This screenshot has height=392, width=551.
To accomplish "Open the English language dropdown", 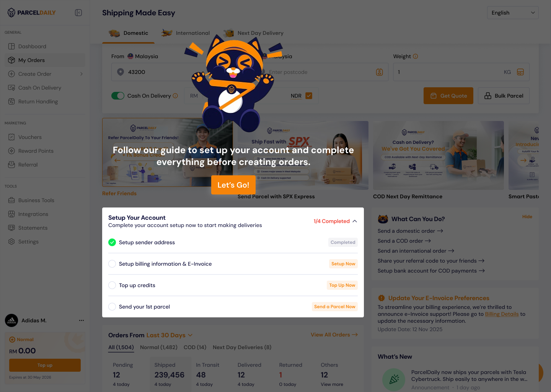I will [513, 13].
